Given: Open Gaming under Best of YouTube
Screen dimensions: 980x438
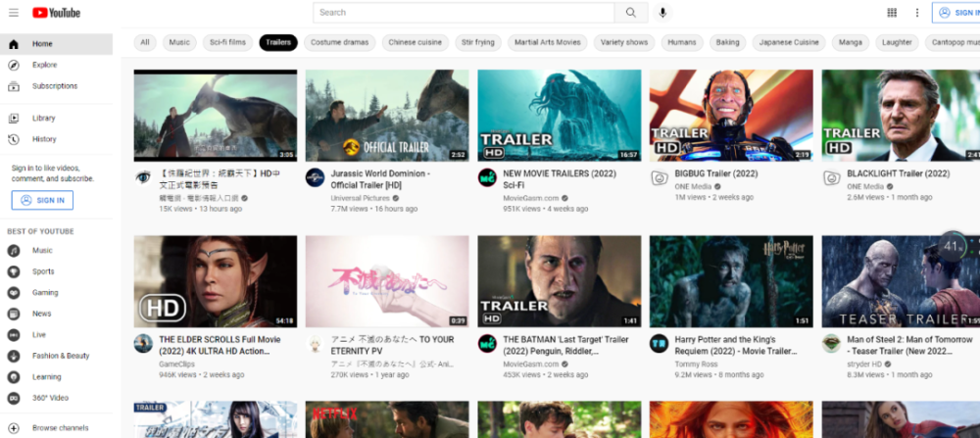Looking at the screenshot, I should 56,292.
